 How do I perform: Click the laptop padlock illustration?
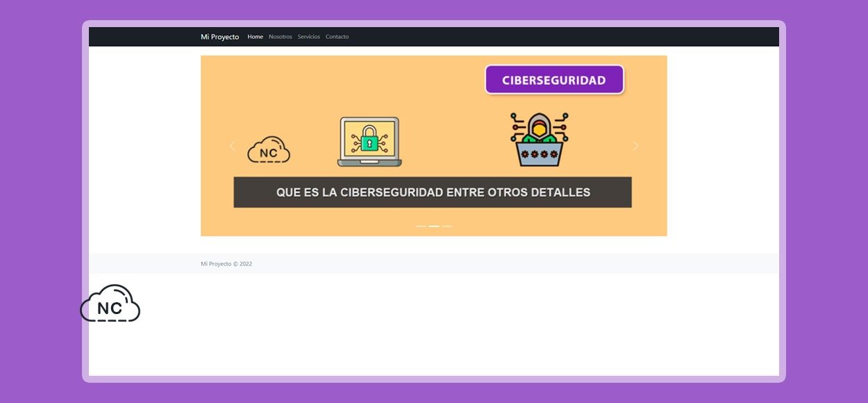pos(369,142)
